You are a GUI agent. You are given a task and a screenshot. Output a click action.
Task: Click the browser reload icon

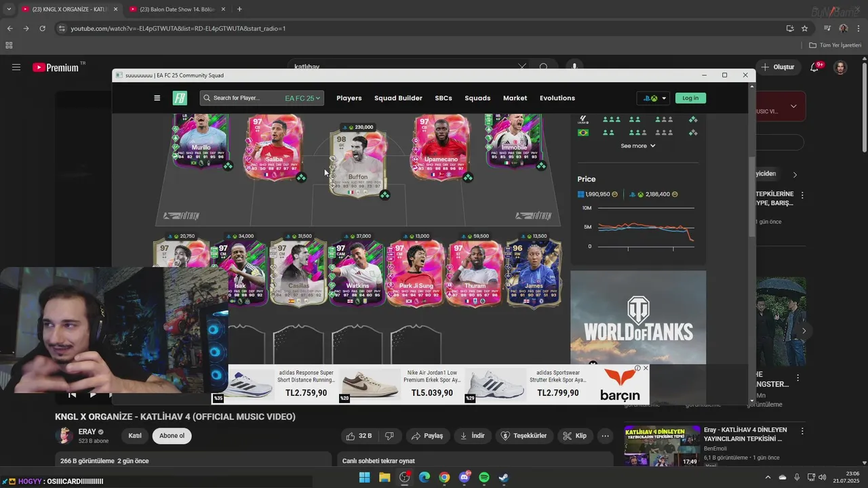(x=42, y=28)
